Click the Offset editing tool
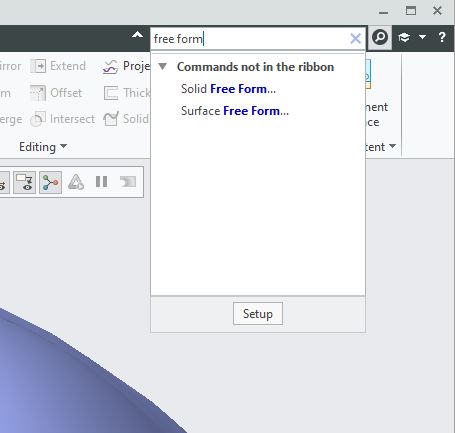The height and width of the screenshot is (433, 455). 56,93
